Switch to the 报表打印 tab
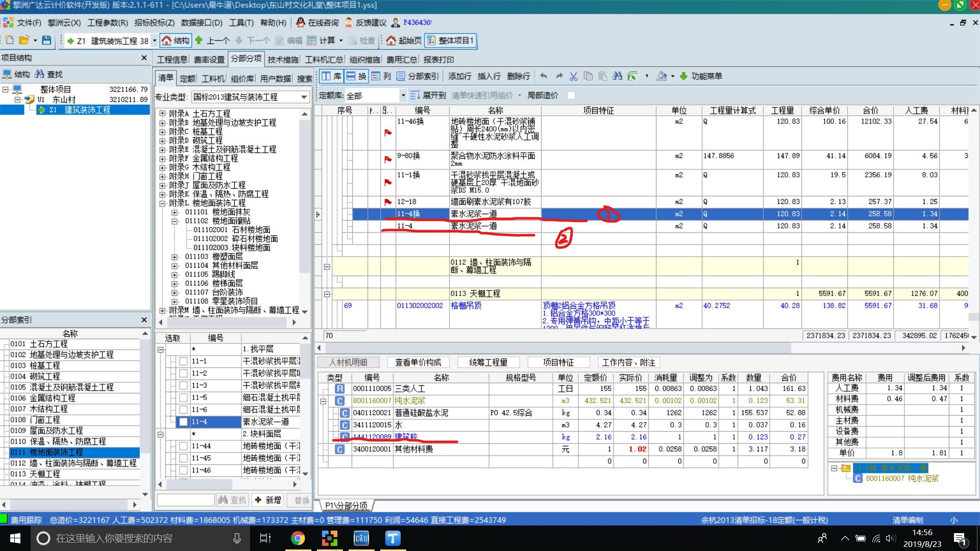This screenshot has height=551, width=980. (x=438, y=60)
